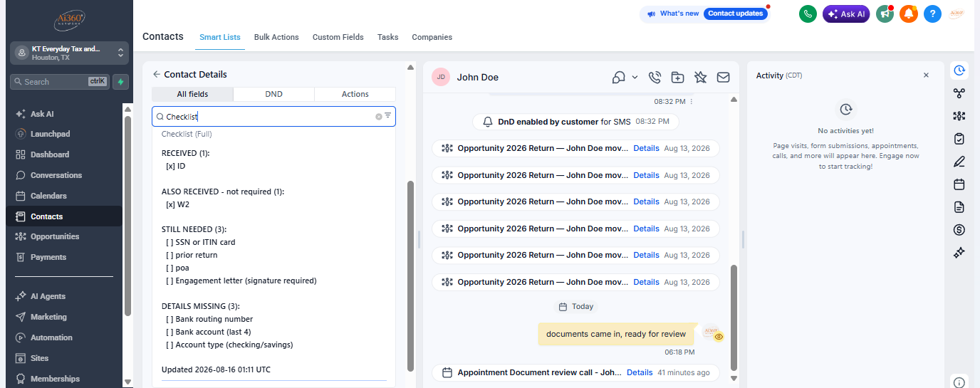Open the tasks clipboard-check icon in right rail
This screenshot has width=980, height=388.
coord(959,139)
